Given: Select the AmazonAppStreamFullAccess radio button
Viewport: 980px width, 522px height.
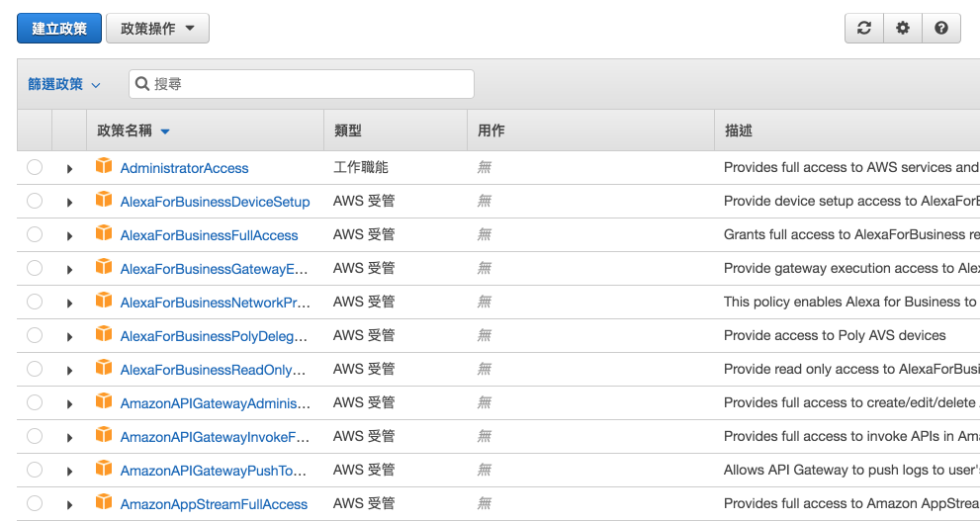Looking at the screenshot, I should (x=35, y=503).
